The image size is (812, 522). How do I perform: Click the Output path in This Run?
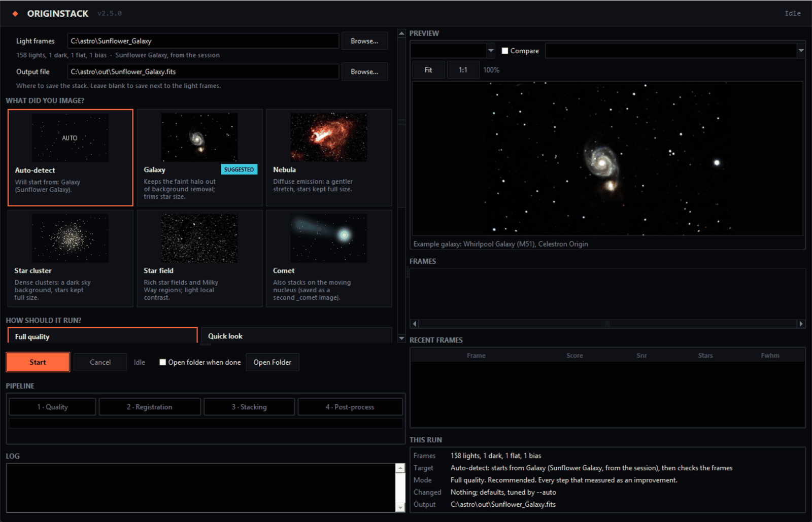click(503, 504)
